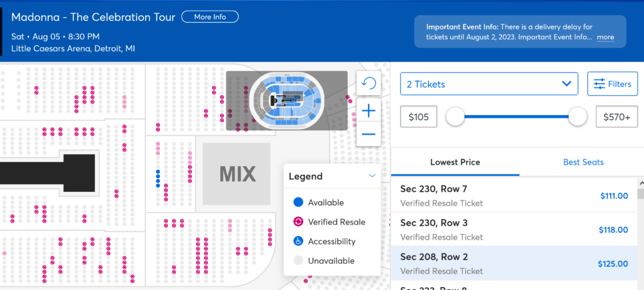Select the Lowest Price tab
The width and height of the screenshot is (644, 290).
[455, 162]
